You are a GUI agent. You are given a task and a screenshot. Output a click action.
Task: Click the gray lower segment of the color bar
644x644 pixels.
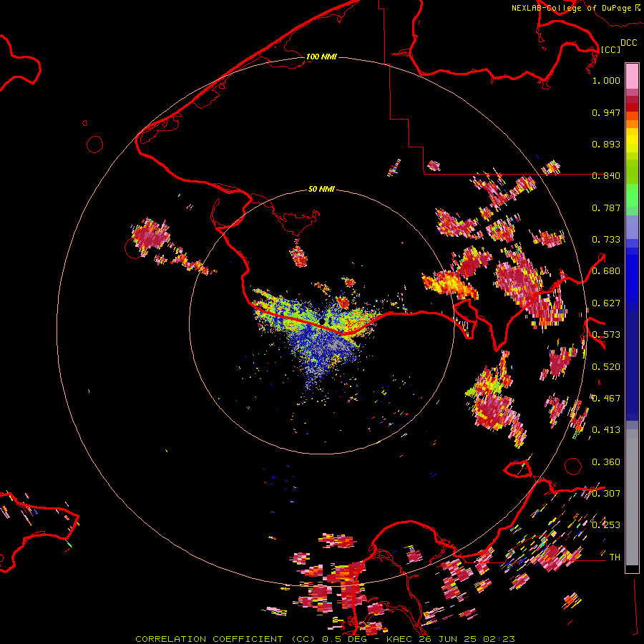click(632, 497)
